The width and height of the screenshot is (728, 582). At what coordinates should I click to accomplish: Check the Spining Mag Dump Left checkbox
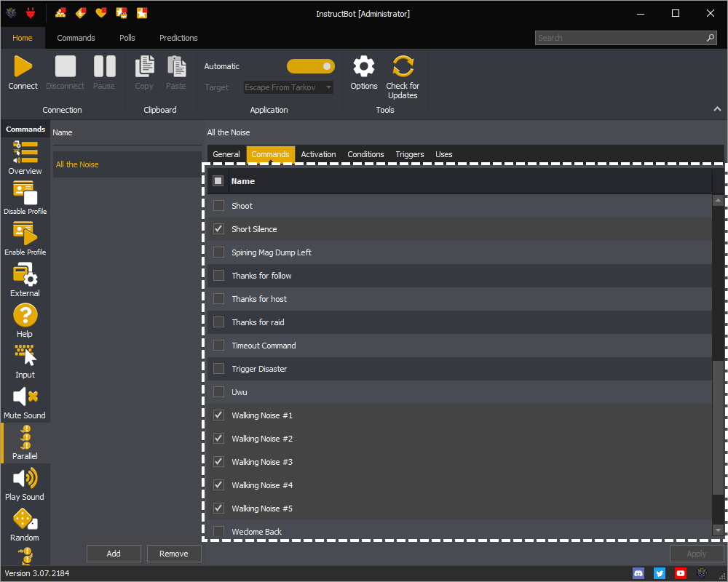[218, 252]
